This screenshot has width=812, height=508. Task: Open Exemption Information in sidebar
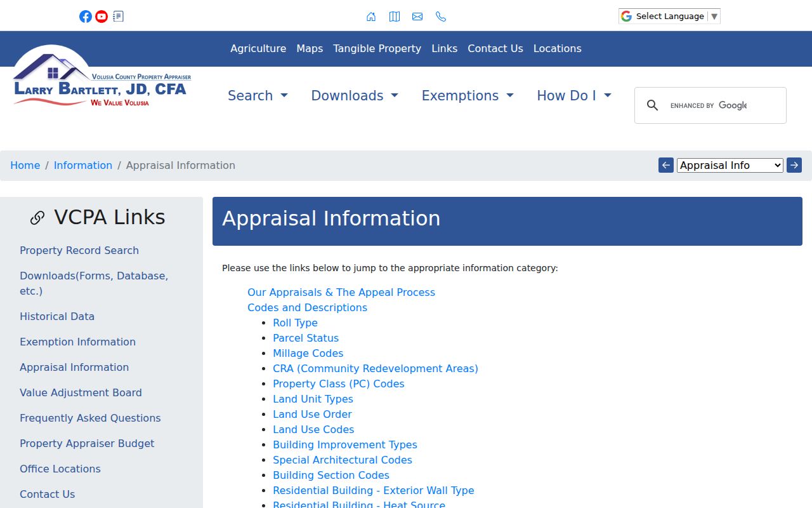tap(77, 342)
